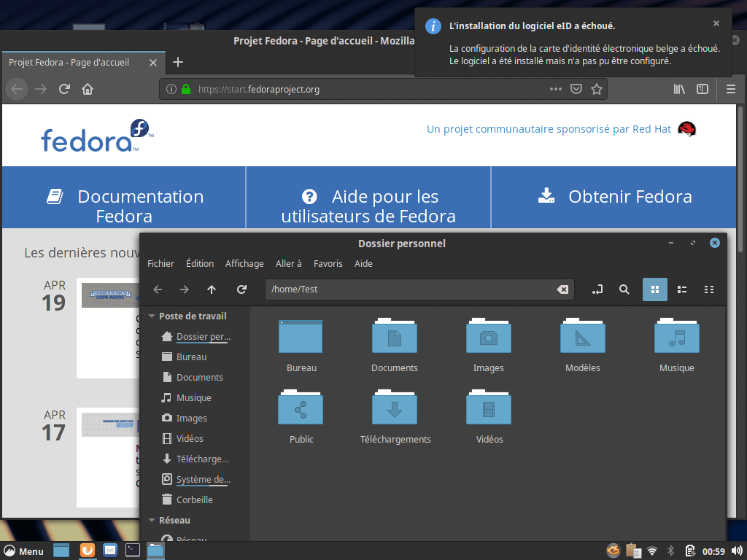Switch to icon view in file manager
The image size is (747, 560).
pos(655,289)
